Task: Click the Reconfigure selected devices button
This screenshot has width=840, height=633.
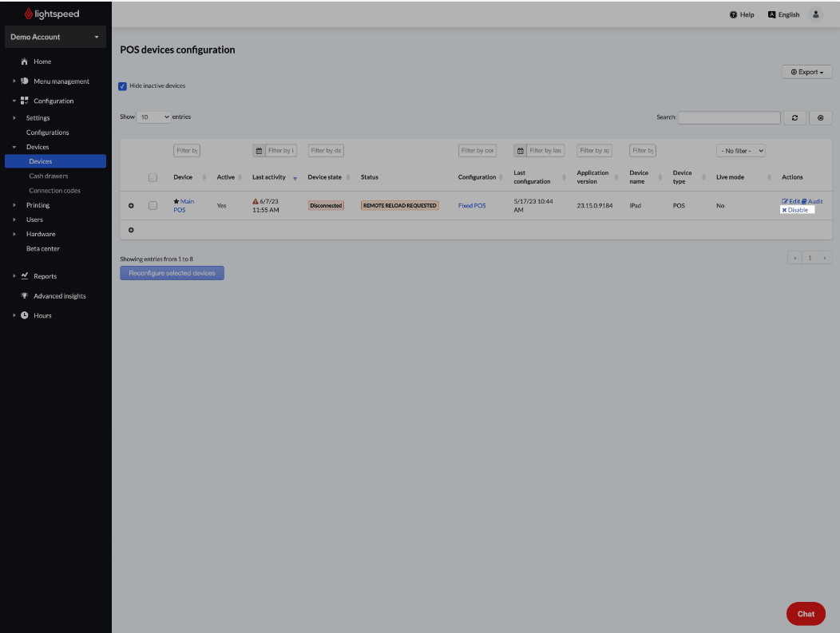Action: tap(172, 273)
